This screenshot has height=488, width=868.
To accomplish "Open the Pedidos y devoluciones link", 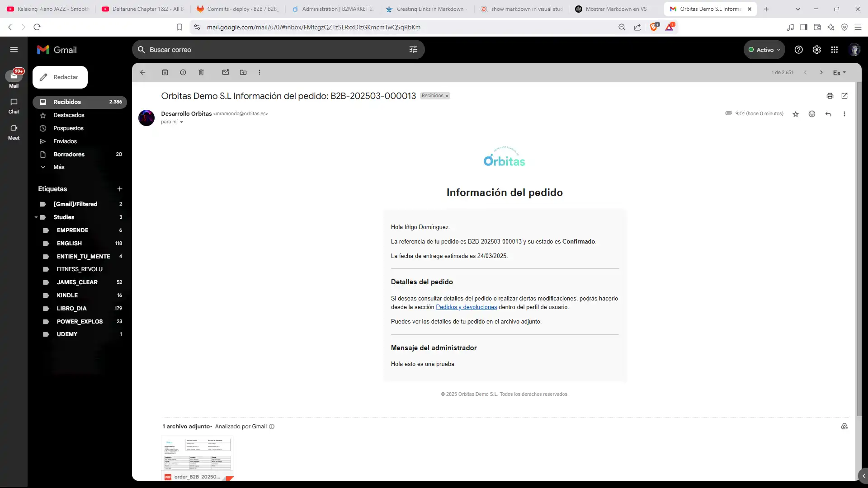I will [x=466, y=307].
